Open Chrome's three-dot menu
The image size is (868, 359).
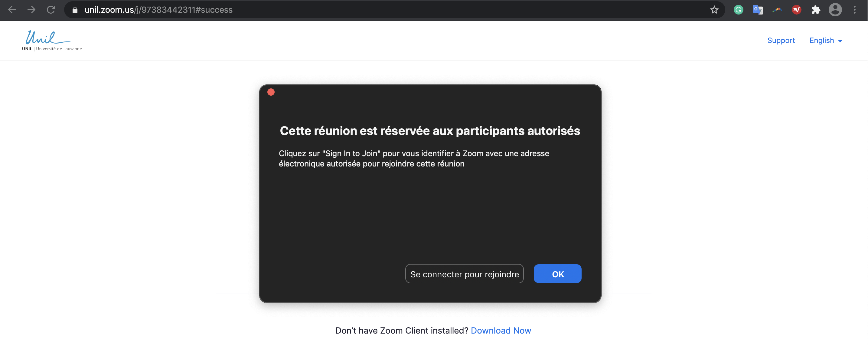854,10
